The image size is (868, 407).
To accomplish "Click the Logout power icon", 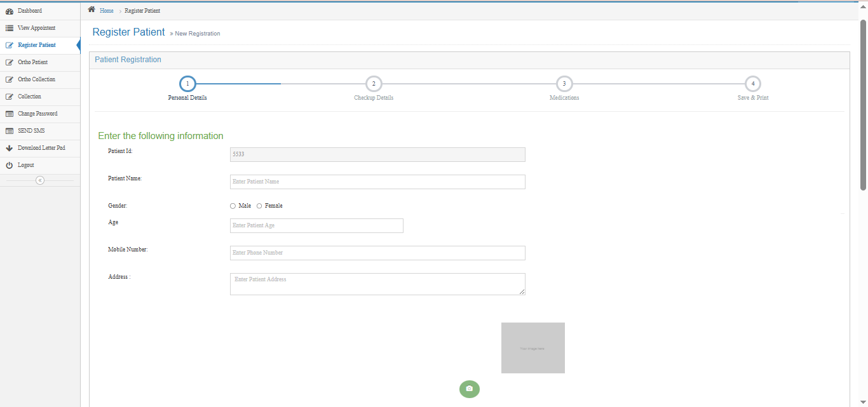I will click(x=10, y=166).
